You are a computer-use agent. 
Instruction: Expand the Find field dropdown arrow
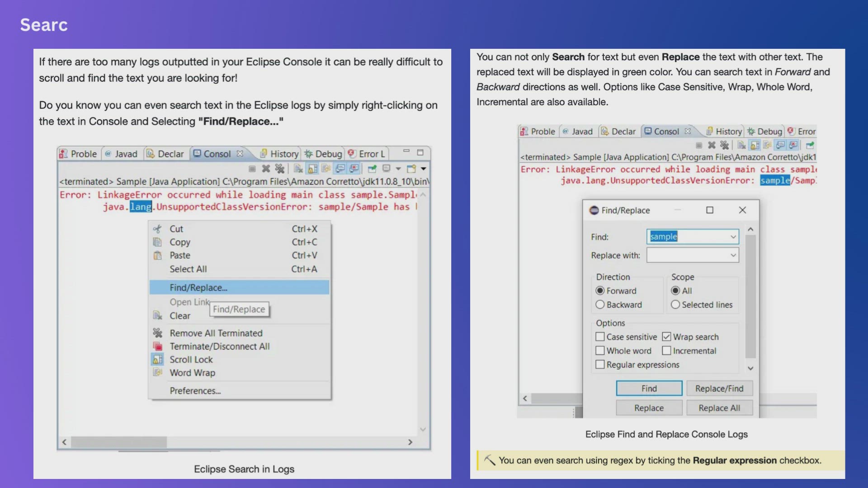tap(733, 237)
